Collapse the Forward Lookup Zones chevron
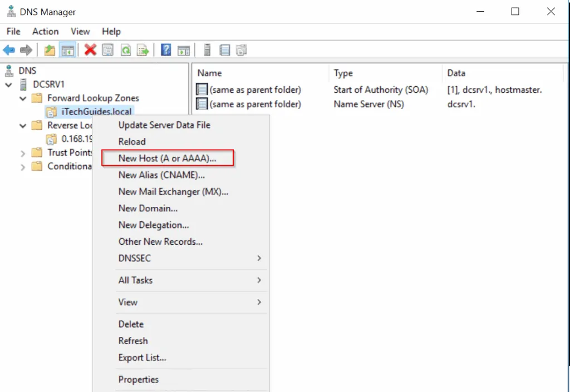570x392 pixels. 23,98
